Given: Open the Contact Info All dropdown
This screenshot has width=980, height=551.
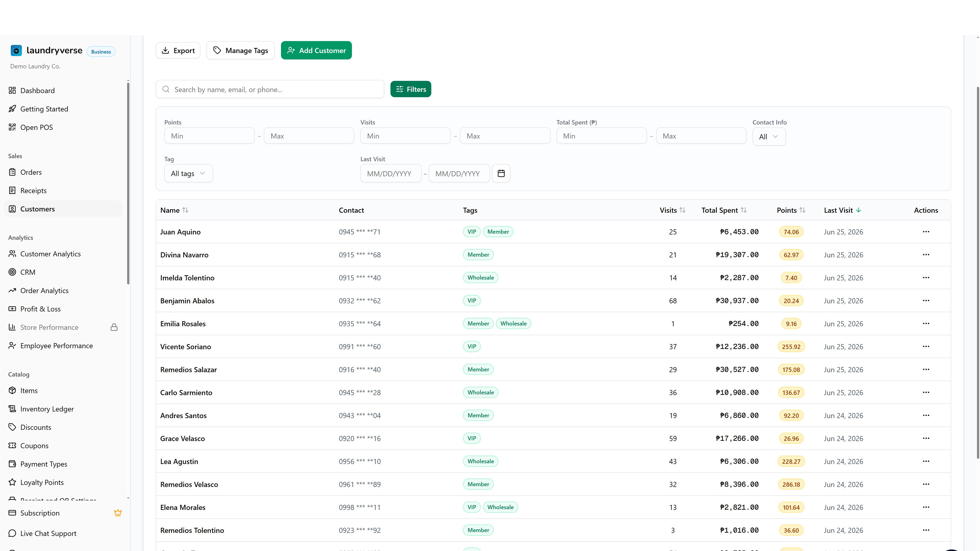Looking at the screenshot, I should (769, 136).
